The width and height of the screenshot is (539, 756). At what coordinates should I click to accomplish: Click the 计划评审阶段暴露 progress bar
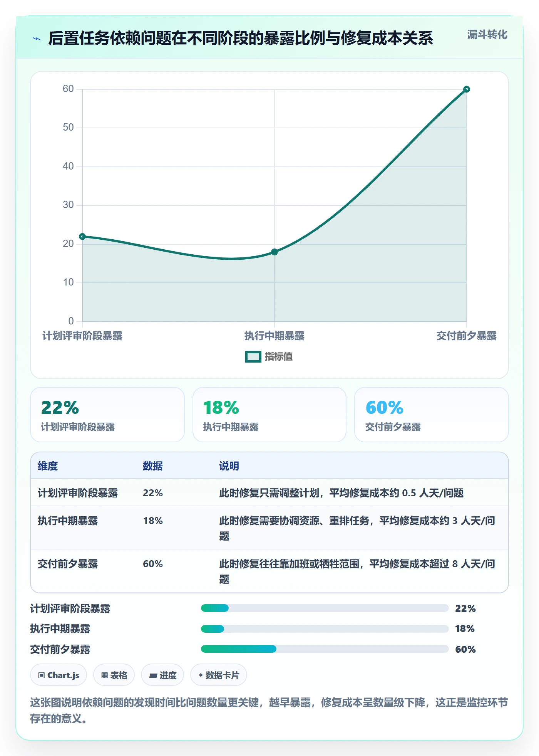[325, 608]
